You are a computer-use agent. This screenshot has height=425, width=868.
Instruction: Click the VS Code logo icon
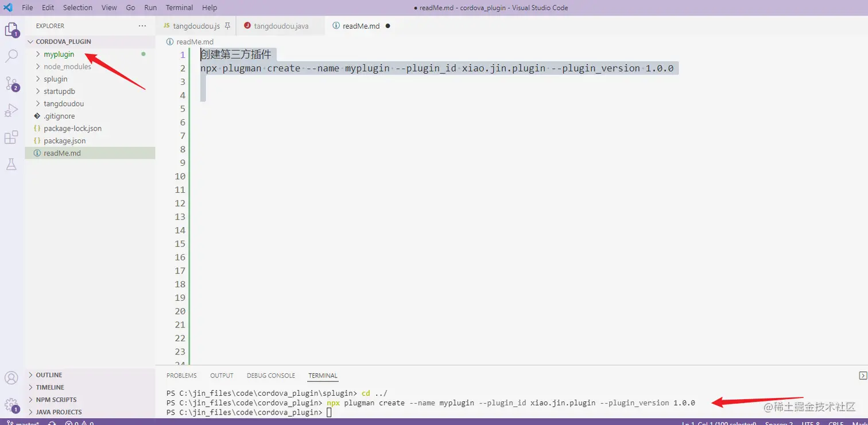pyautogui.click(x=8, y=7)
